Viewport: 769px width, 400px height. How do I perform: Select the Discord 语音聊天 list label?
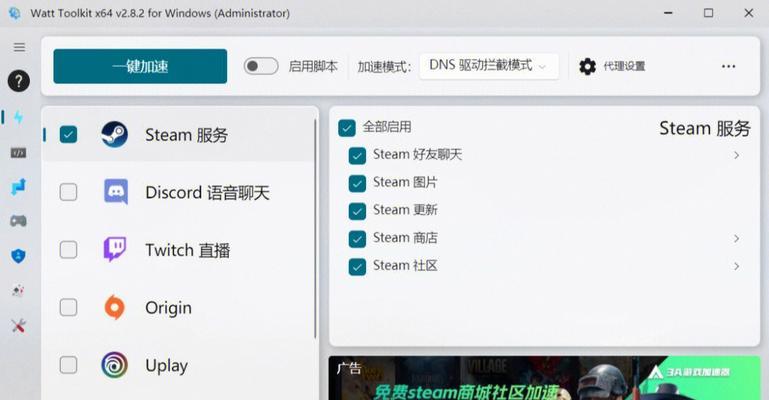(x=207, y=193)
